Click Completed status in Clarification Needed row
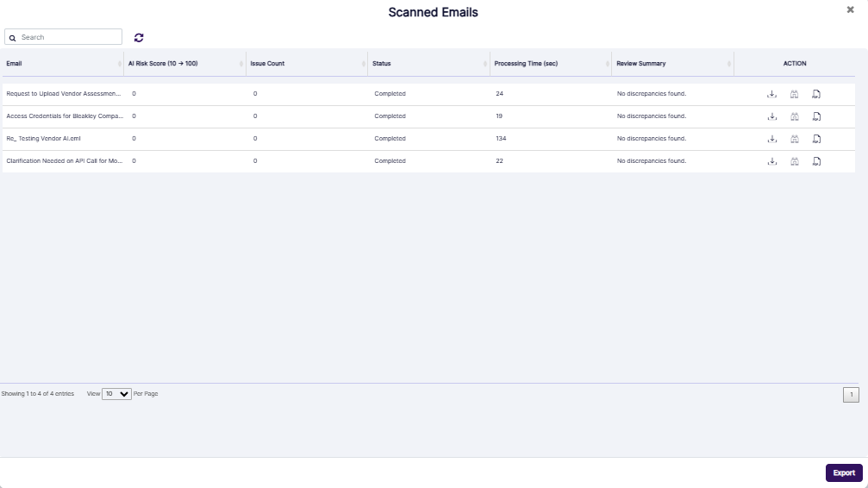Viewport: 868px width, 488px height. coord(390,160)
